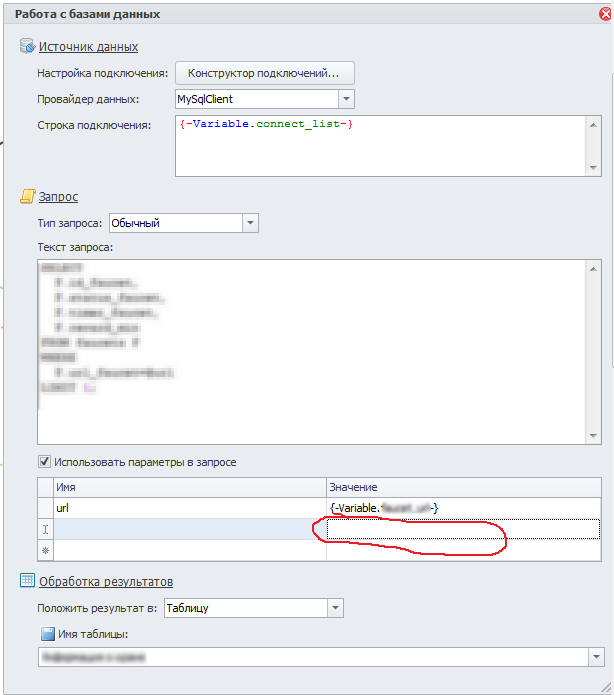Click the Источник данных section heading
This screenshot has height=695, width=614.
click(88, 47)
